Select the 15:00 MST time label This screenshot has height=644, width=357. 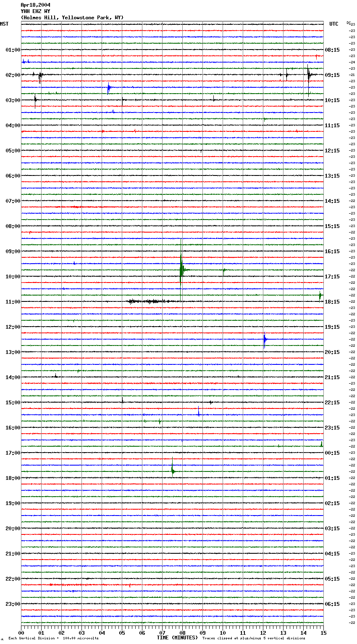point(13,403)
